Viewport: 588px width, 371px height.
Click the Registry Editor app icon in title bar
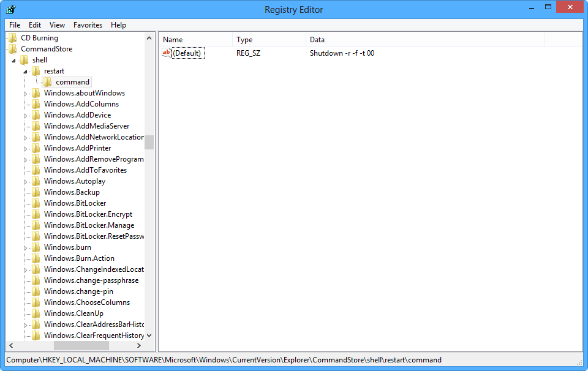(11, 9)
